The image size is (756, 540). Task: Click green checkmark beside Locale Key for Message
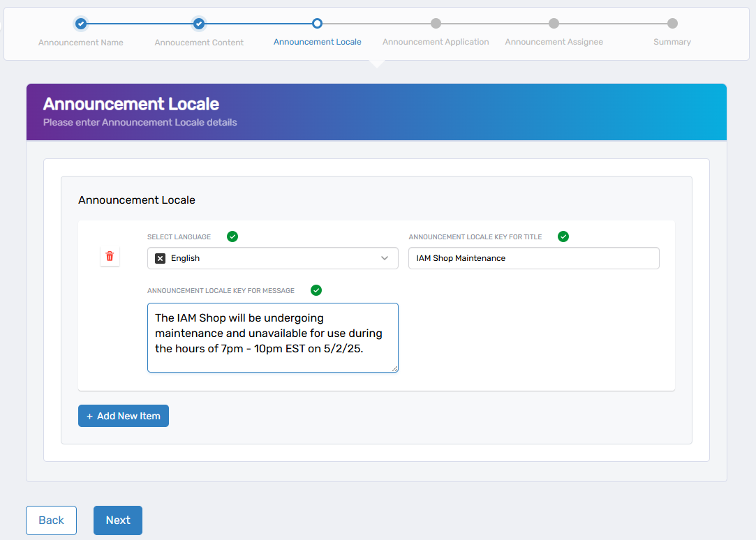click(316, 290)
